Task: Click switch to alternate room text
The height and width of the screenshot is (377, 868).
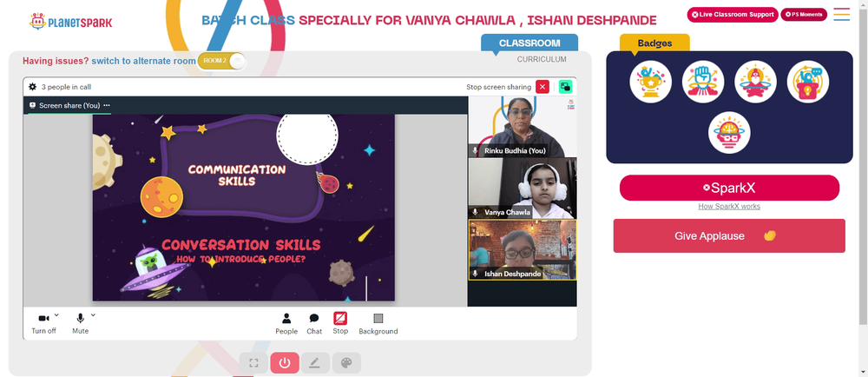Action: (x=144, y=61)
